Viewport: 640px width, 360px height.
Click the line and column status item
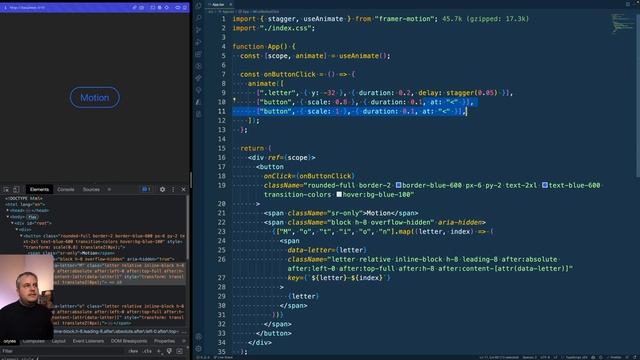(499, 358)
